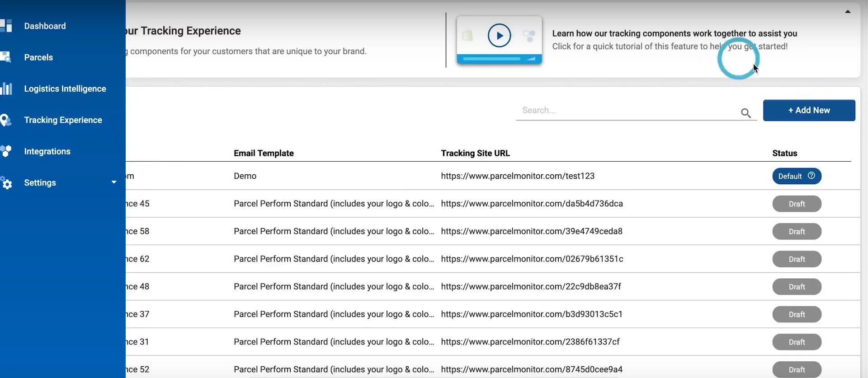Click the Draft status for 22c9db8ea37f row
868x378 pixels.
click(x=797, y=287)
